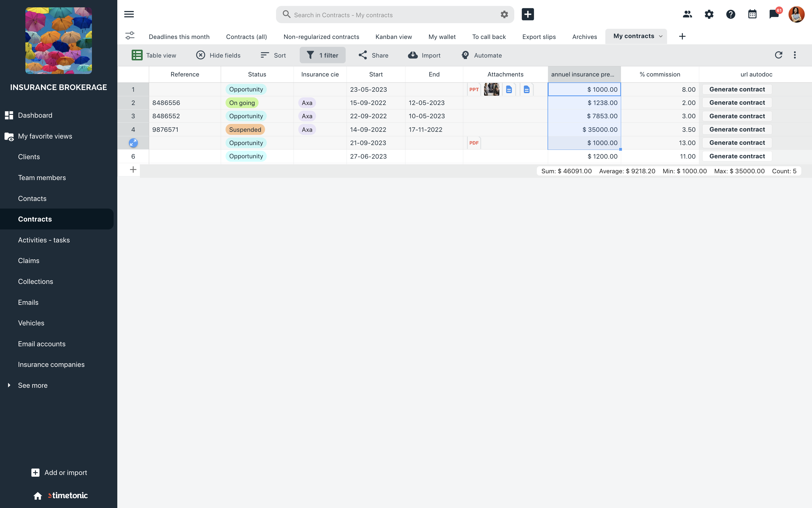Viewport: 812px width, 508px height.
Task: Open the calendar icon in top bar
Action: pyautogui.click(x=752, y=14)
